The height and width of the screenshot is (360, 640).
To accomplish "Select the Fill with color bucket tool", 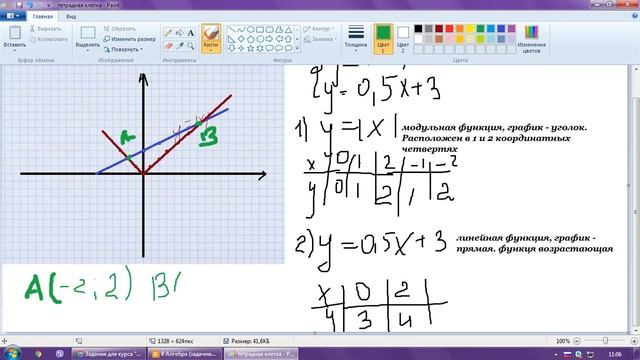I will (x=180, y=33).
